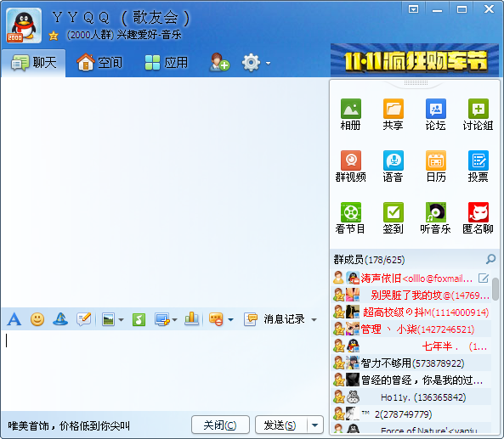This screenshot has height=439, width=504.
Task: Select member 曾经的曾经，你是我的过
Action: tap(411, 380)
